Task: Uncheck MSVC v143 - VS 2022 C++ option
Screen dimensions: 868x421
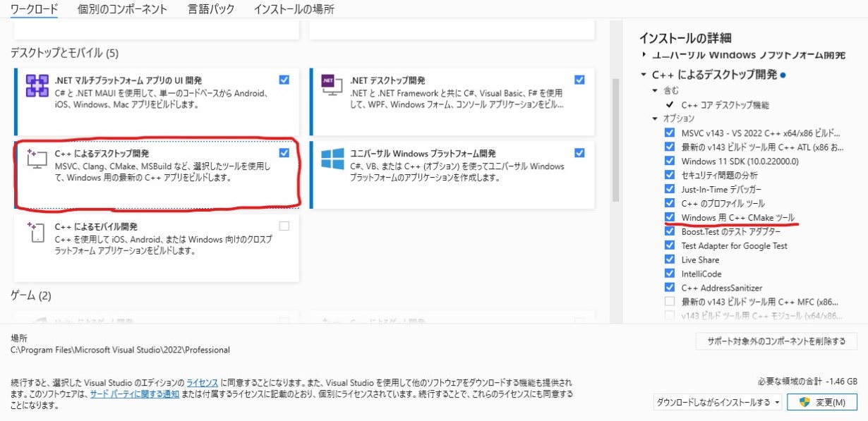Action: (669, 133)
